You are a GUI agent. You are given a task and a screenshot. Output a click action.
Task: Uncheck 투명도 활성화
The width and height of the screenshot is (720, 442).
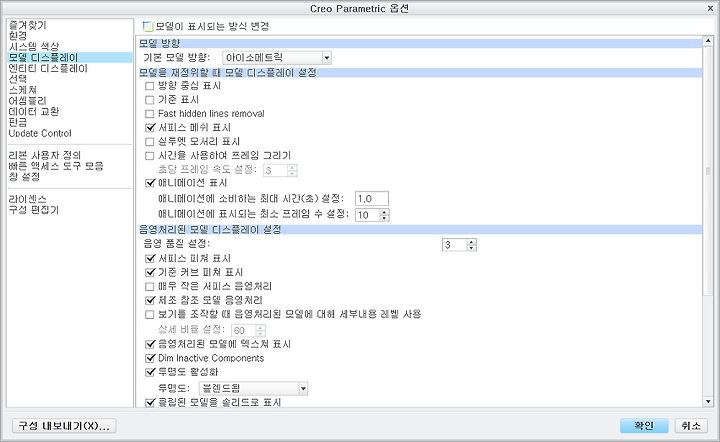click(x=149, y=372)
